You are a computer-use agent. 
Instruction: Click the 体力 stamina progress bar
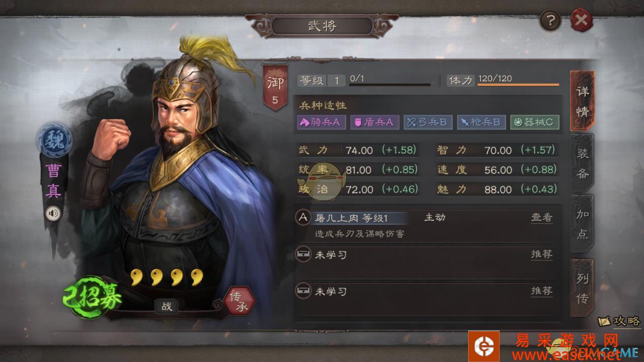tap(518, 85)
